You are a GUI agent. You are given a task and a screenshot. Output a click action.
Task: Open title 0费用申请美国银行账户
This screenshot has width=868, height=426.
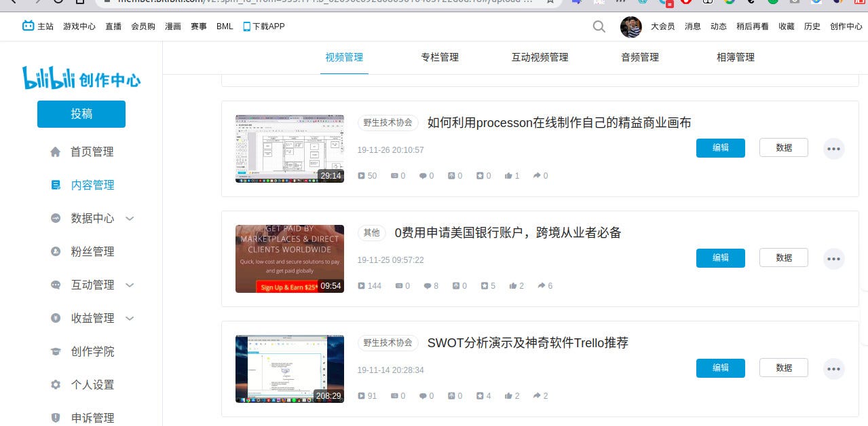coord(508,233)
